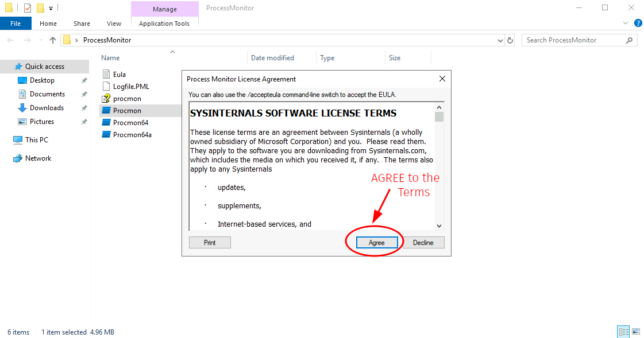Screen dimensions: 644x338
Task: Click the This PC icon in sidebar
Action: [x=18, y=140]
